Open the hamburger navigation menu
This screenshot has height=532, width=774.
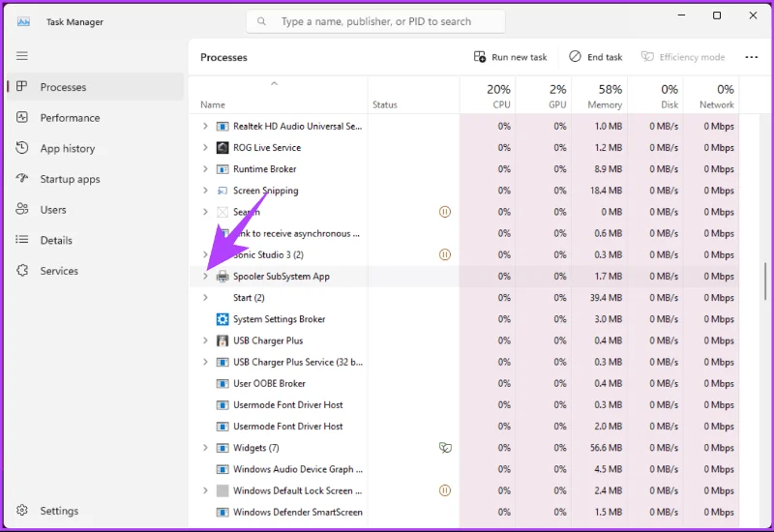(21, 56)
